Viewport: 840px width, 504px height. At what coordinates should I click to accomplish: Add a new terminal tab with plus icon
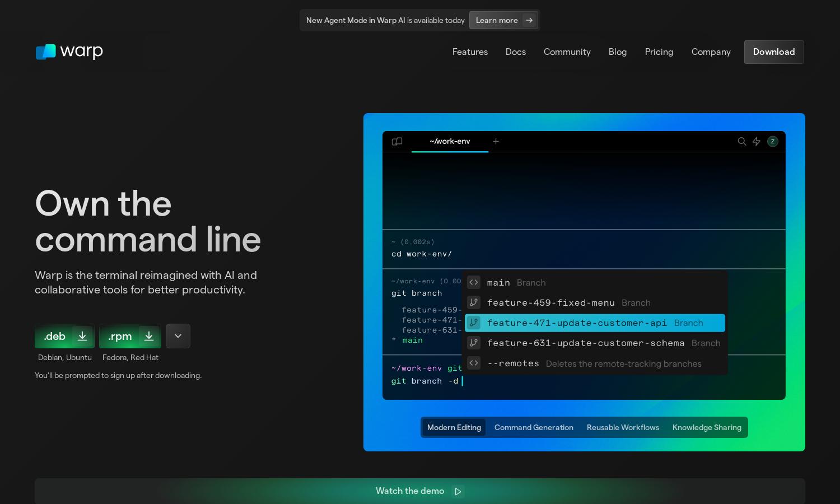(496, 142)
